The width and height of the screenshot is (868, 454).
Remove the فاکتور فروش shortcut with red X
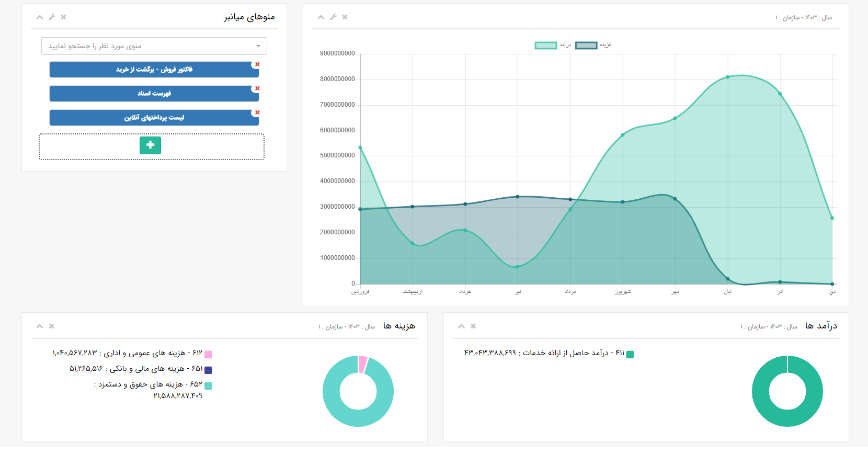point(257,64)
